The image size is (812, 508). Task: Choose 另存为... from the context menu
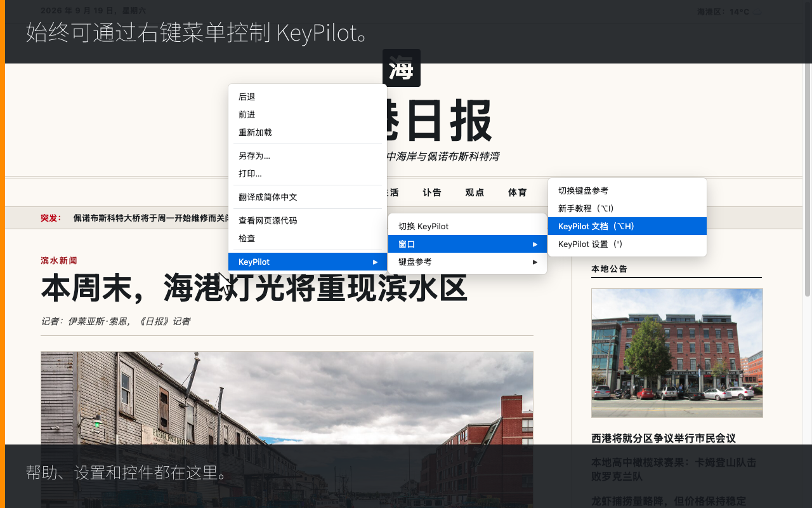308,156
